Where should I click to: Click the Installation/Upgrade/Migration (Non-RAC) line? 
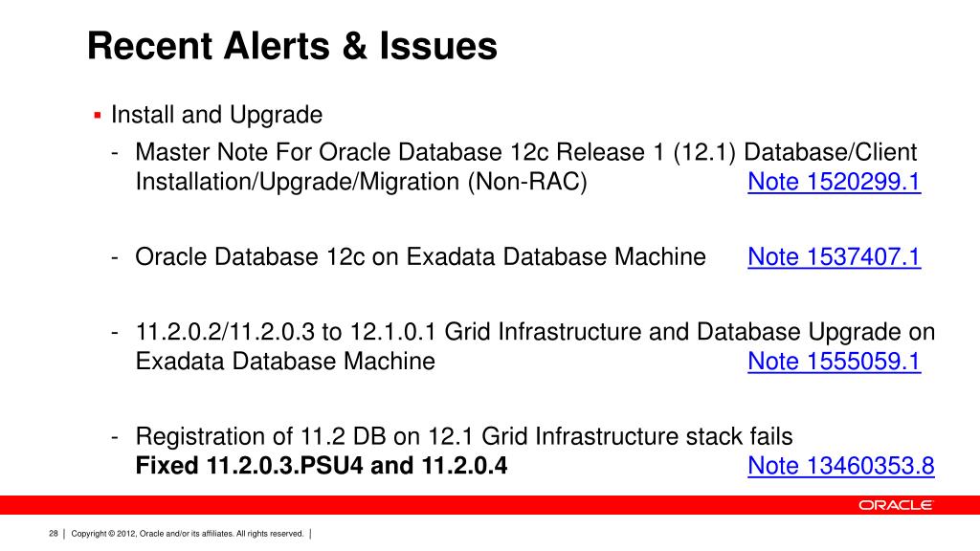tap(361, 182)
